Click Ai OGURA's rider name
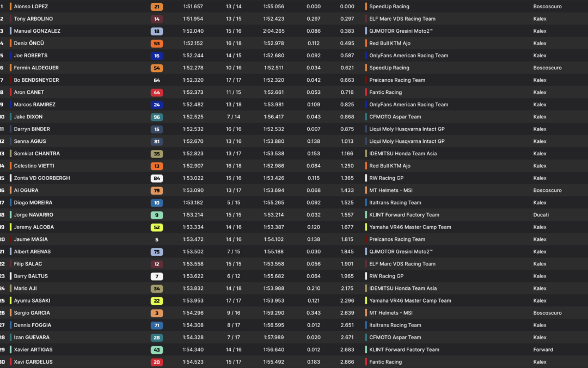This screenshot has width=588, height=368. tap(26, 190)
